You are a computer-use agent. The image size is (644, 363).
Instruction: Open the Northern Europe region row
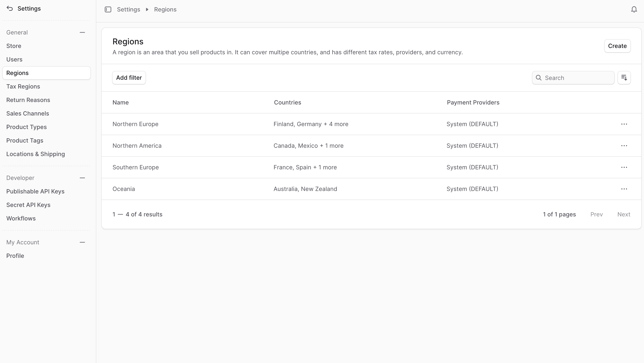[135, 124]
